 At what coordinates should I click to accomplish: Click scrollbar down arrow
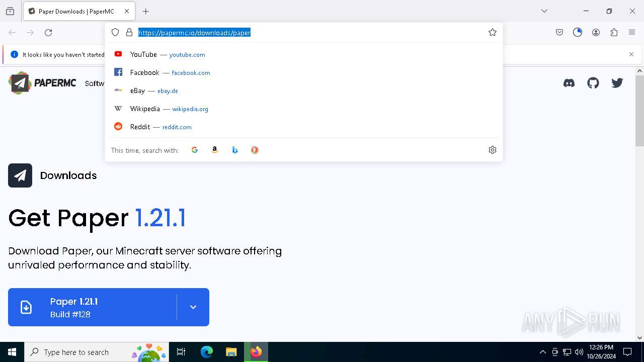pos(639,338)
